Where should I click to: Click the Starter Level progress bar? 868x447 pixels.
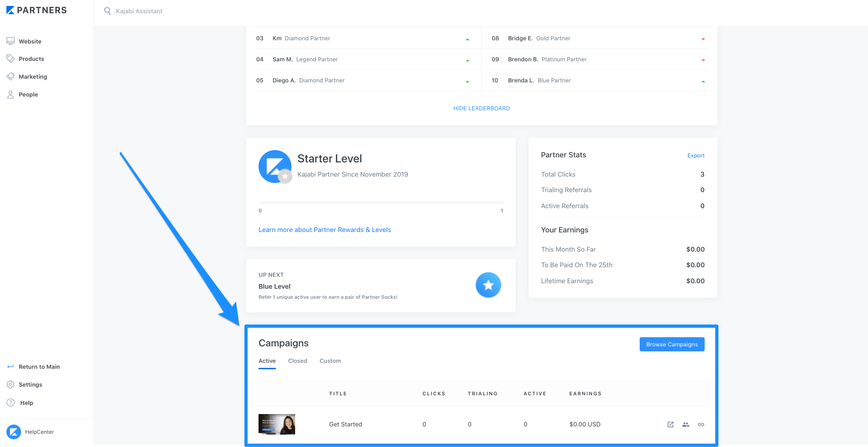click(x=381, y=202)
